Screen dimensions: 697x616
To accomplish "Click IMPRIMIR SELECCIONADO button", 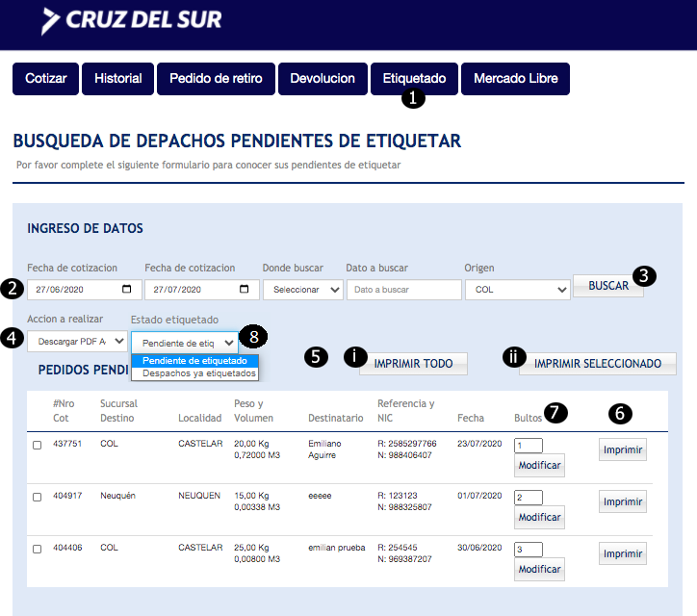I will (597, 364).
